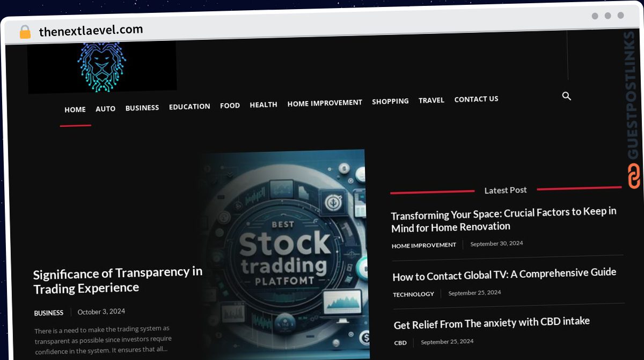This screenshot has height=360, width=644.
Task: Click the Latest Post heading
Action: pyautogui.click(x=506, y=190)
